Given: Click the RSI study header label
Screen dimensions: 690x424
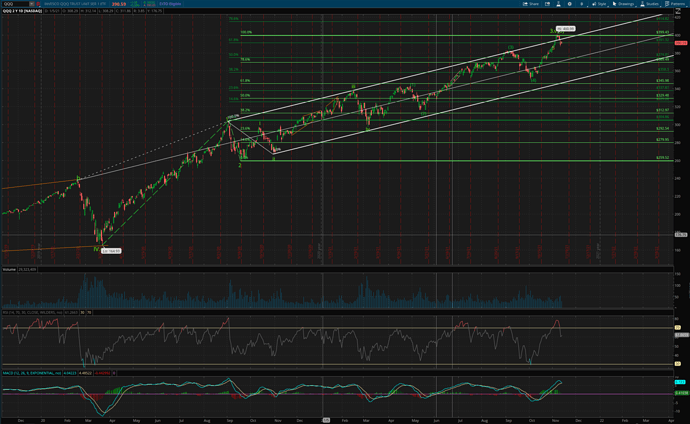Looking at the screenshot, I should click(x=33, y=312).
